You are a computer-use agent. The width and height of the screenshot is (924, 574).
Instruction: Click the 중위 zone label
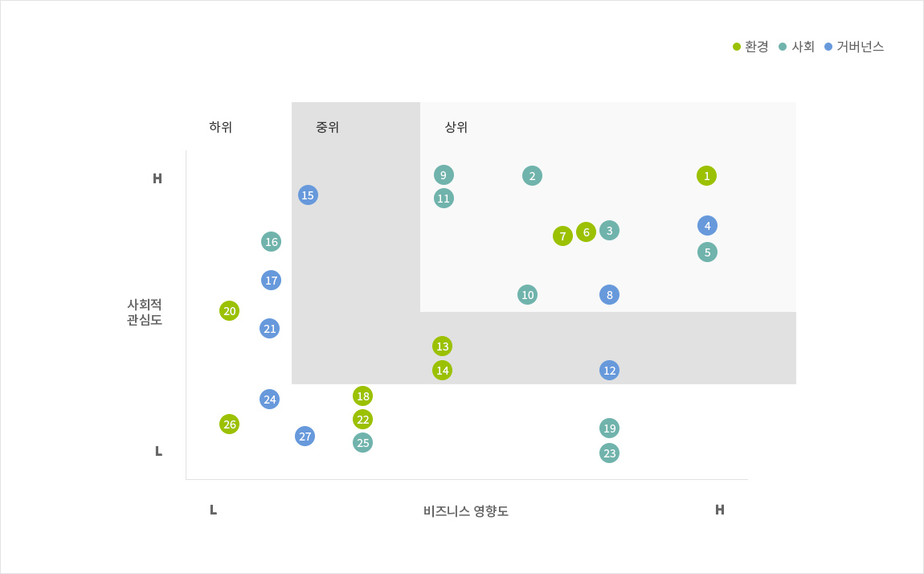point(328,127)
